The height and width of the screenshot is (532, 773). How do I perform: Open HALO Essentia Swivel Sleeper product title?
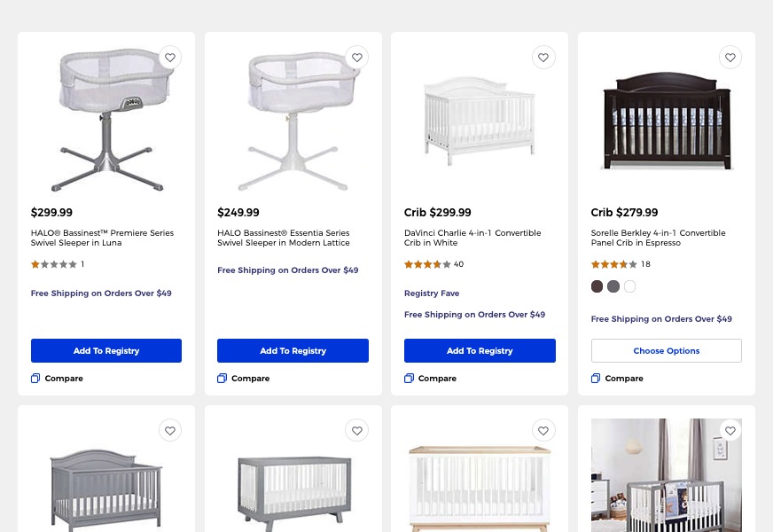pyautogui.click(x=284, y=238)
